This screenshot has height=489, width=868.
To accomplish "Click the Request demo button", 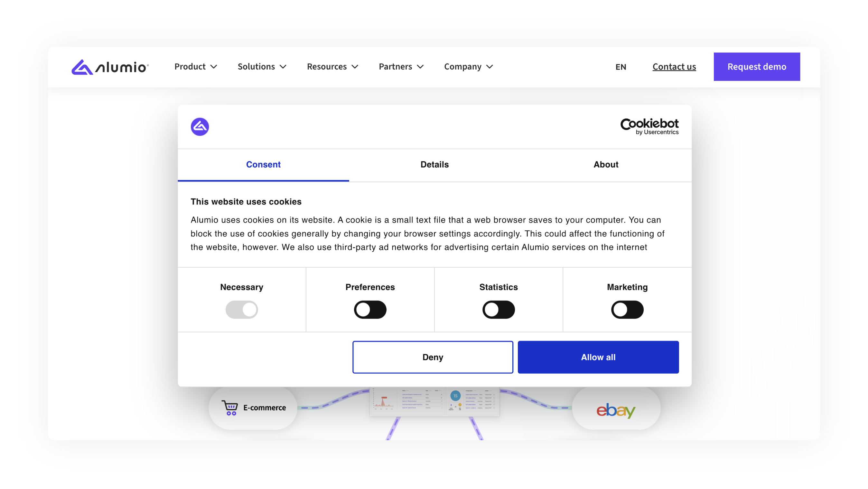I will pos(756,67).
